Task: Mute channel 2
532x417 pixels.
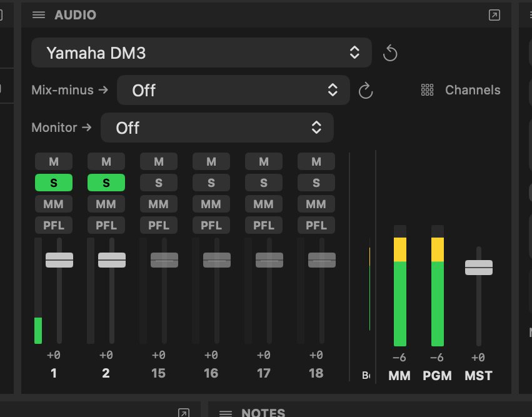Action: 106,161
